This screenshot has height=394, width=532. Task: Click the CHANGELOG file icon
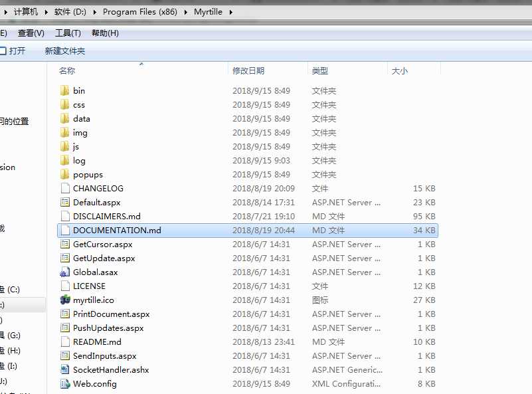(65, 188)
